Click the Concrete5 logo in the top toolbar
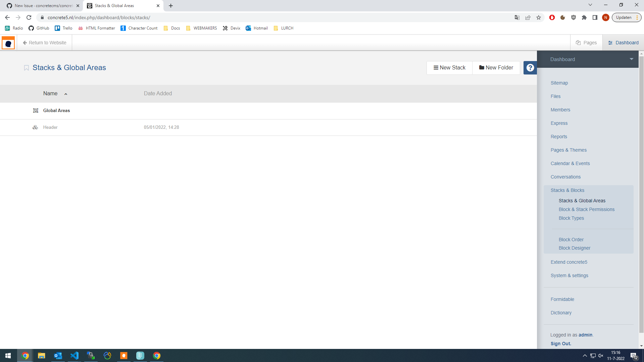The width and height of the screenshot is (644, 362). 8,43
